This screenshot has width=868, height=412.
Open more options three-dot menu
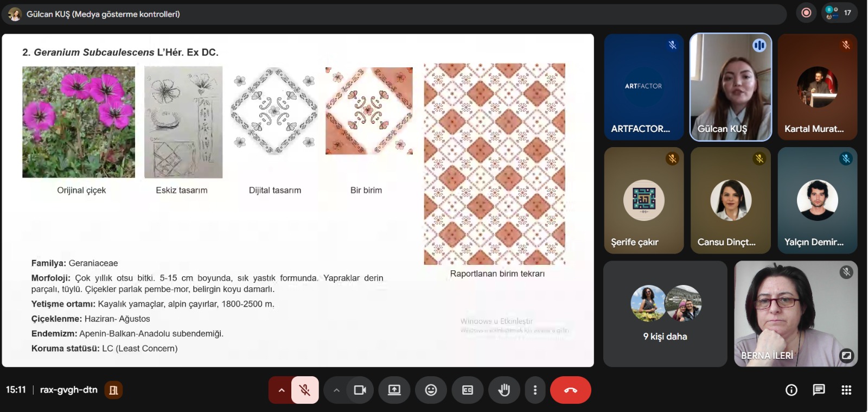[535, 390]
